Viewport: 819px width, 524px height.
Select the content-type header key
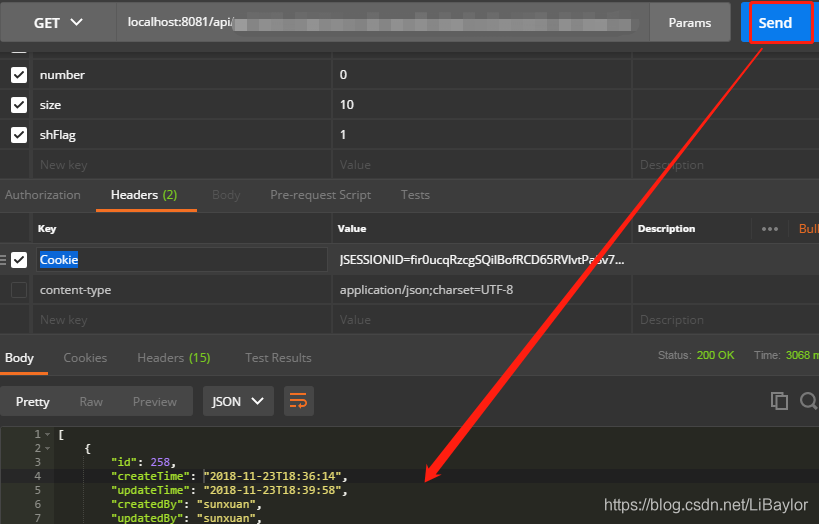182,290
